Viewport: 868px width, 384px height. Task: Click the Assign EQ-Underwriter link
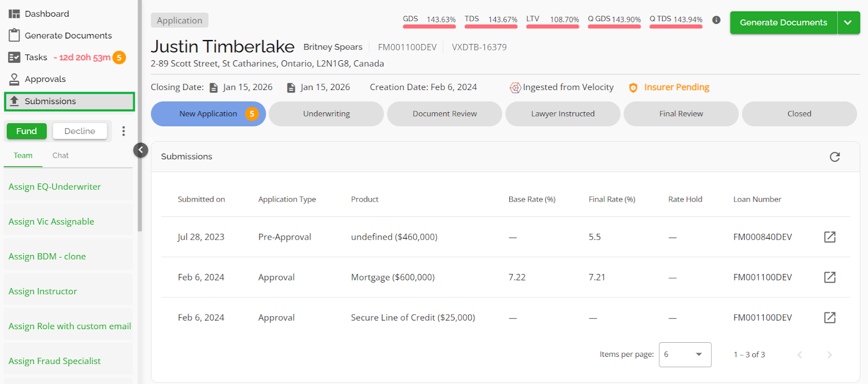click(55, 187)
